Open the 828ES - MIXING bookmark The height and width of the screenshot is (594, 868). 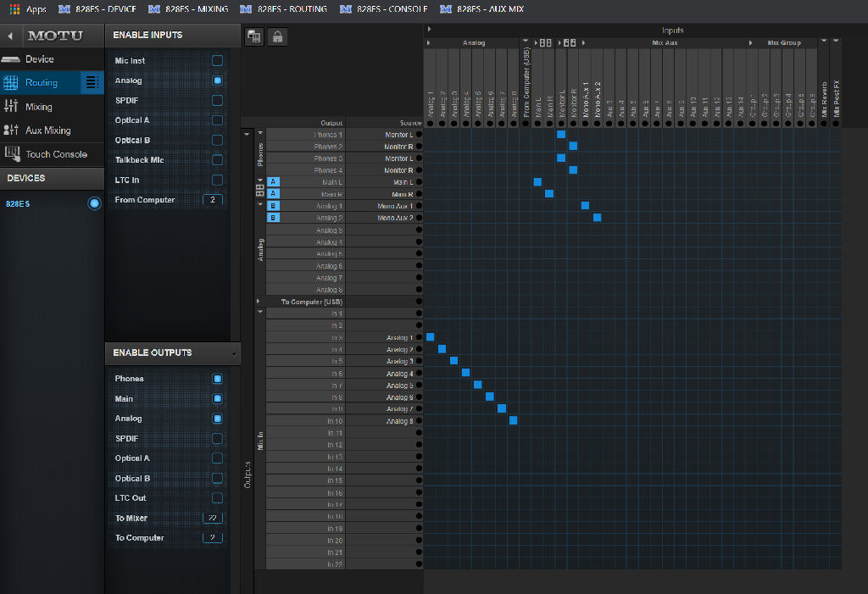click(188, 8)
